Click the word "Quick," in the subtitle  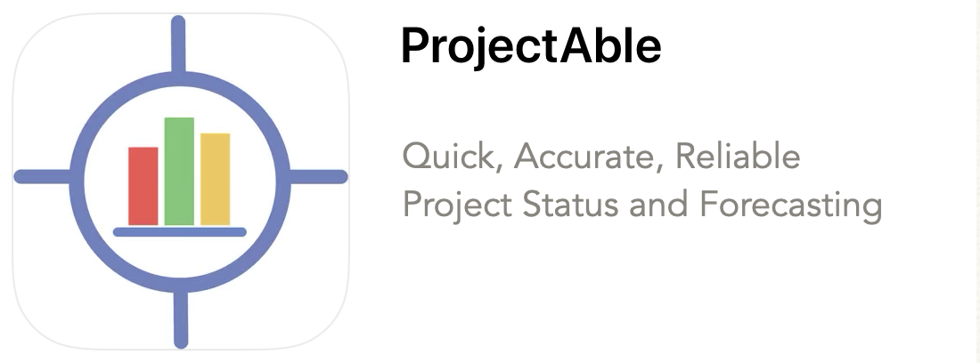pyautogui.click(x=453, y=157)
